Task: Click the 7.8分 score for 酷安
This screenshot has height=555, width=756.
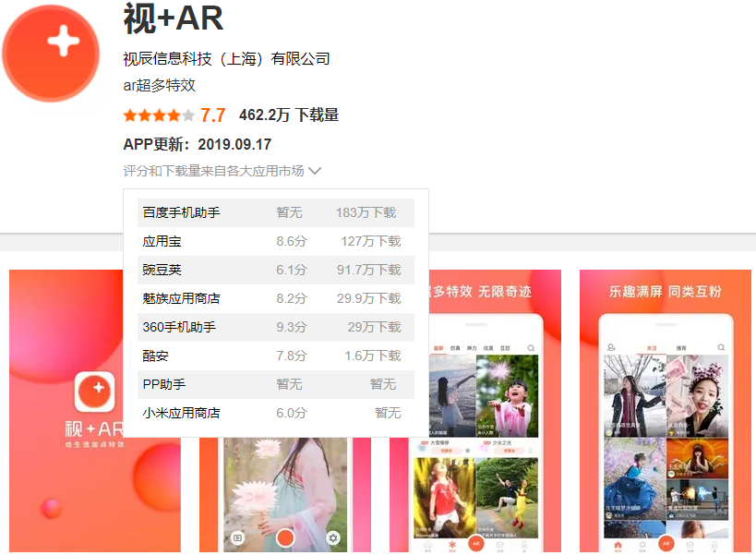Action: [x=291, y=356]
